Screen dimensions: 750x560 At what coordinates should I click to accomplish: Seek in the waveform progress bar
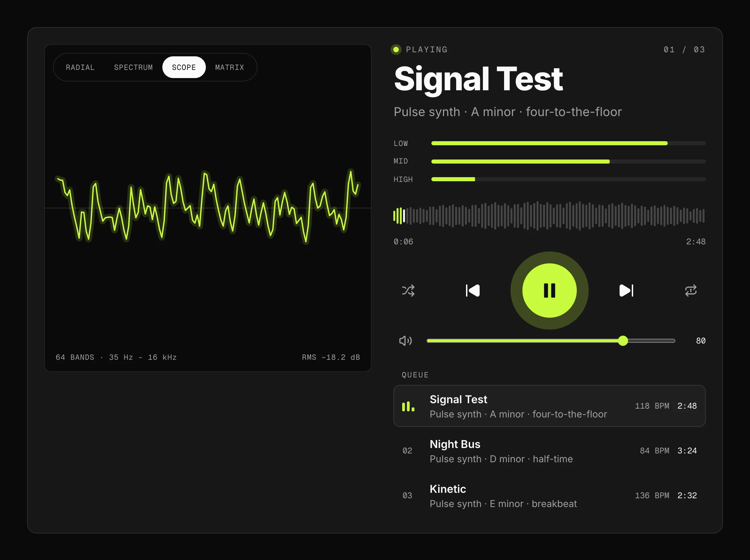549,216
